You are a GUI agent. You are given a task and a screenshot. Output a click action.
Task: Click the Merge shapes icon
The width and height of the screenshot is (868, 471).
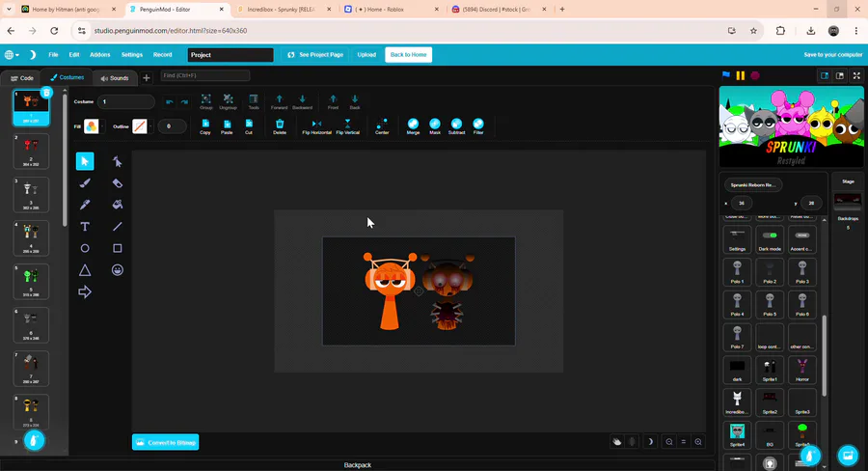tap(413, 126)
